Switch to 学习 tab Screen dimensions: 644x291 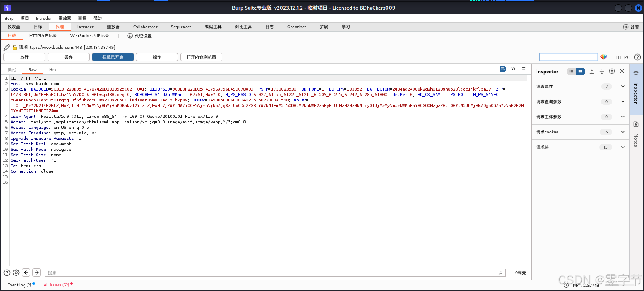click(x=346, y=27)
